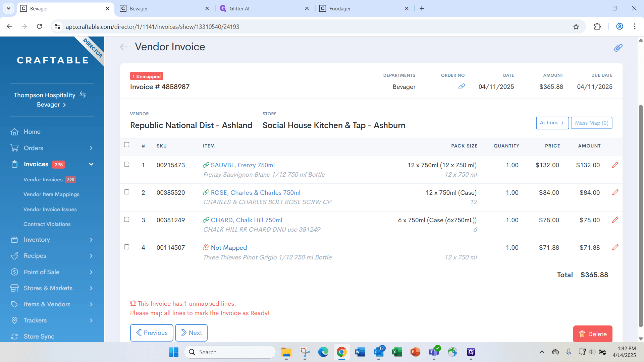Open the attachment paperclip icon
The width and height of the screenshot is (644, 362).
click(x=618, y=48)
